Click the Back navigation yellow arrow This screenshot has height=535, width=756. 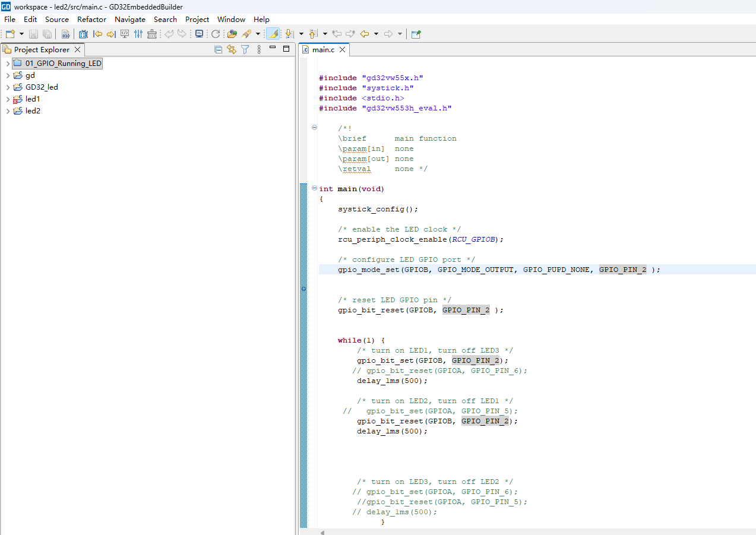pyautogui.click(x=365, y=34)
